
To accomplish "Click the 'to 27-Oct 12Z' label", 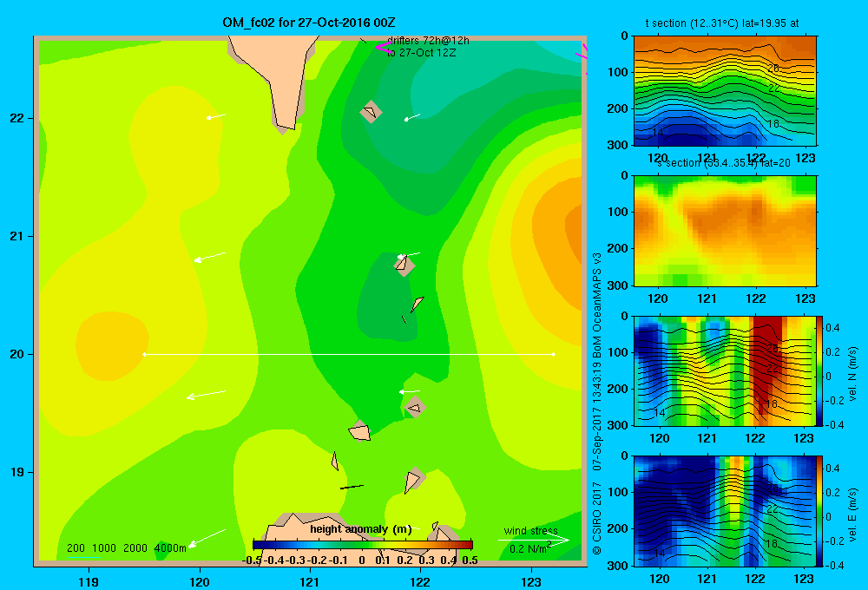I will pyautogui.click(x=421, y=53).
